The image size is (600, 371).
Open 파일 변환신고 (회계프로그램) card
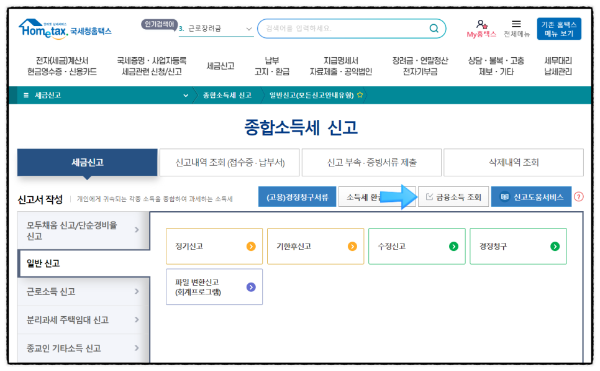(214, 287)
